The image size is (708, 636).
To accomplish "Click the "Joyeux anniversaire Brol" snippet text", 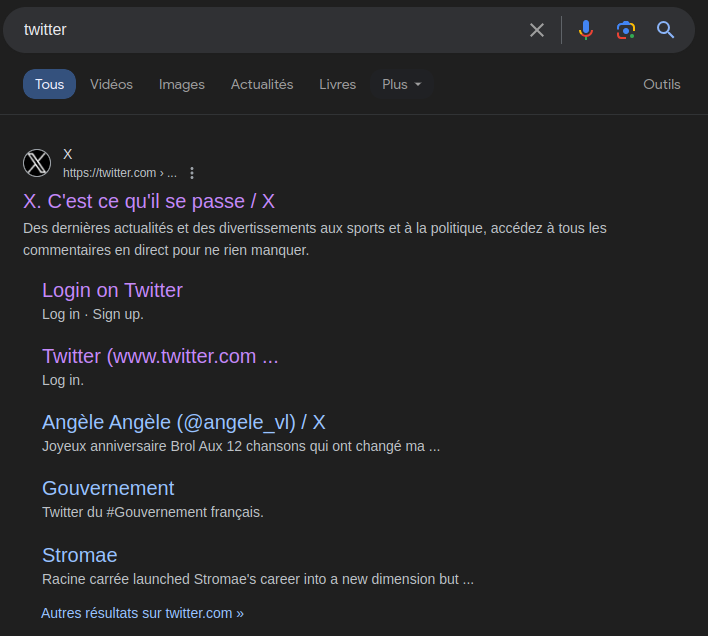I will point(241,446).
